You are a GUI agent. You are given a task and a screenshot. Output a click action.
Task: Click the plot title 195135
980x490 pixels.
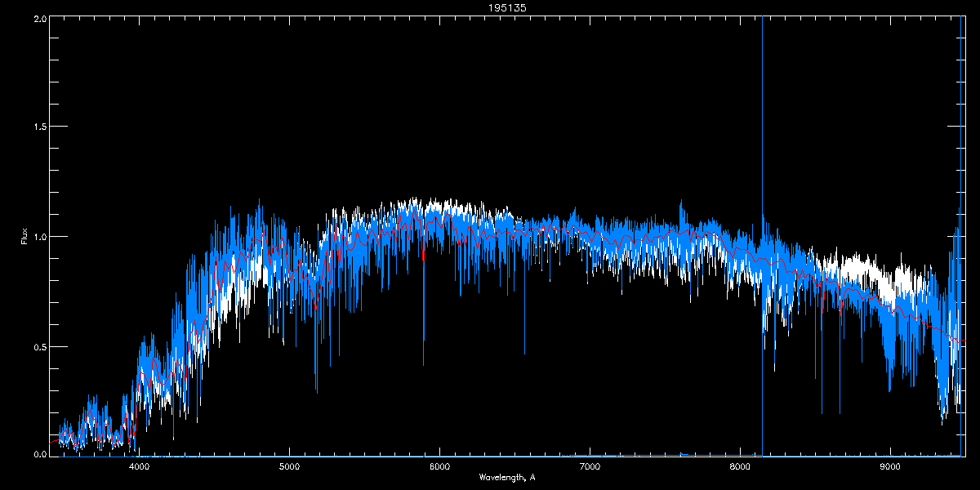[x=490, y=7]
